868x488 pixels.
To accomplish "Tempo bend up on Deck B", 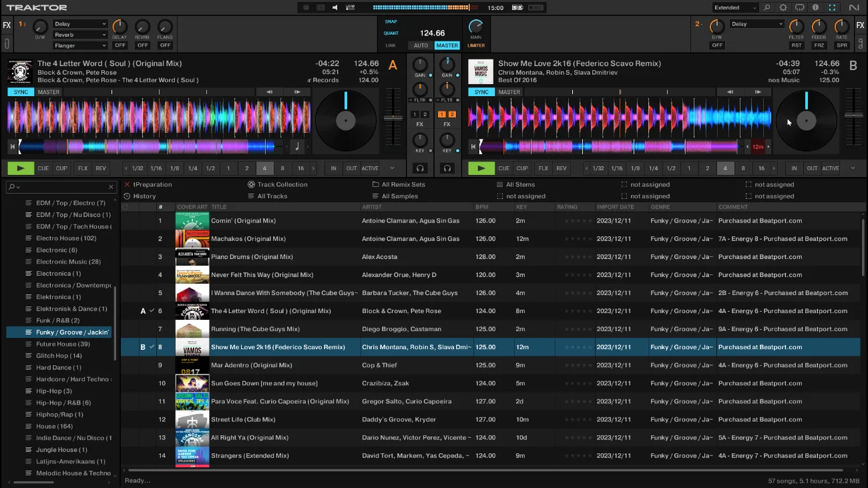I will click(758, 92).
